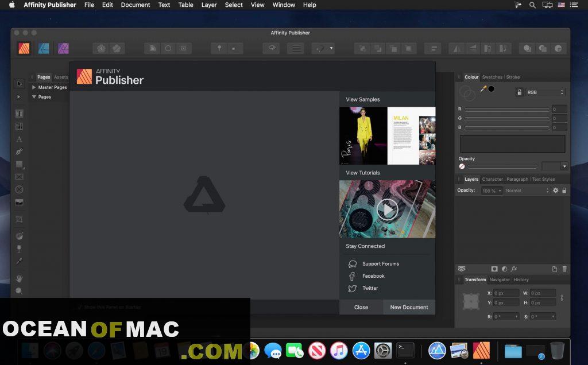588x365 pixels.
Task: Switch to the Stroke tab
Action: (513, 77)
